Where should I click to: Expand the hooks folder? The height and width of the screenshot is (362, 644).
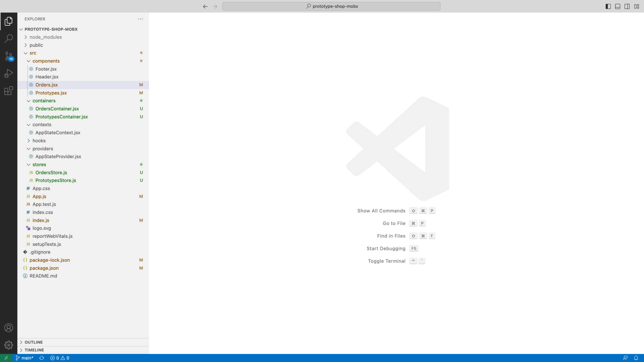point(39,141)
